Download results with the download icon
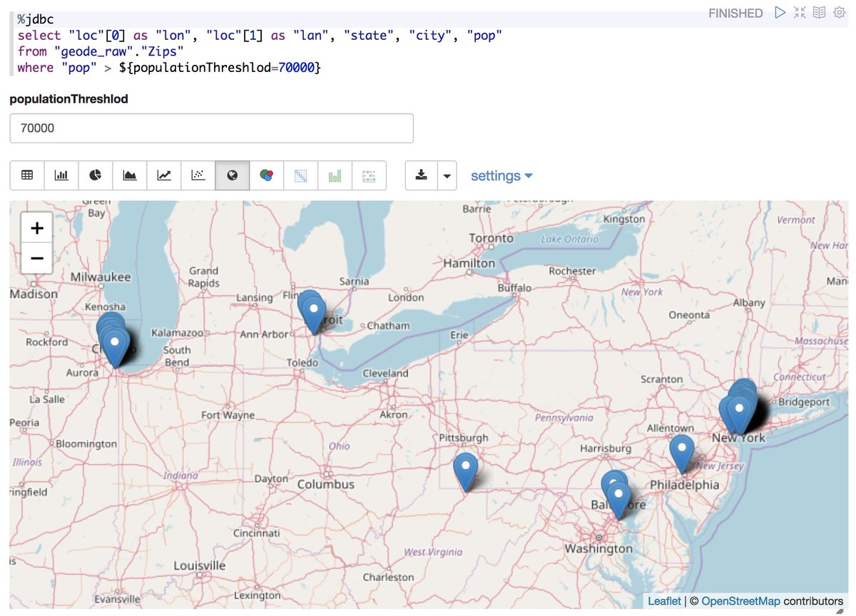This screenshot has height=616, width=856. coord(421,175)
